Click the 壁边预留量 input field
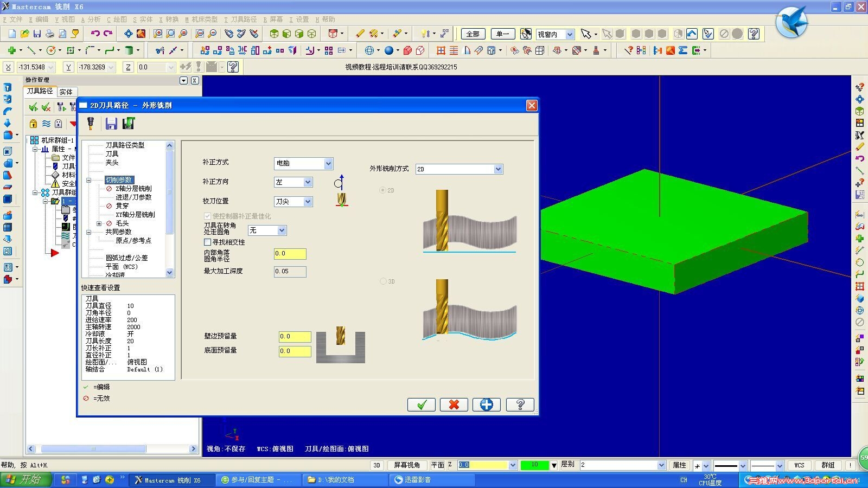868x488 pixels. (295, 337)
